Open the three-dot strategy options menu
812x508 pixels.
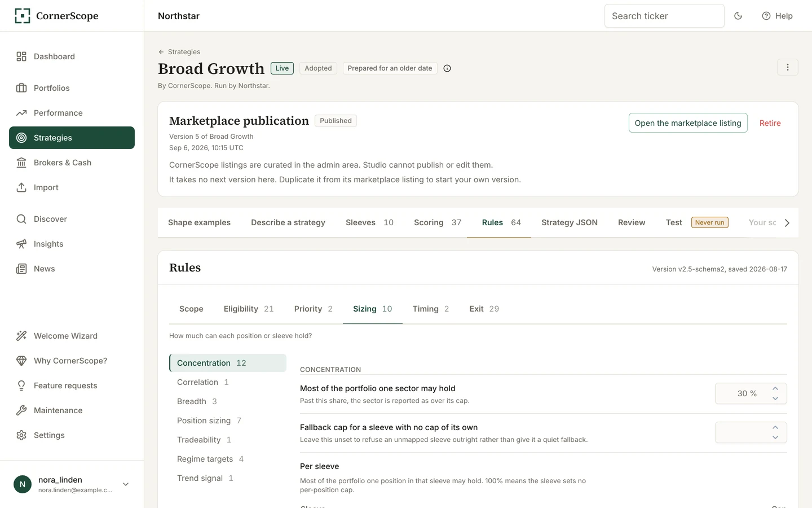click(x=788, y=67)
